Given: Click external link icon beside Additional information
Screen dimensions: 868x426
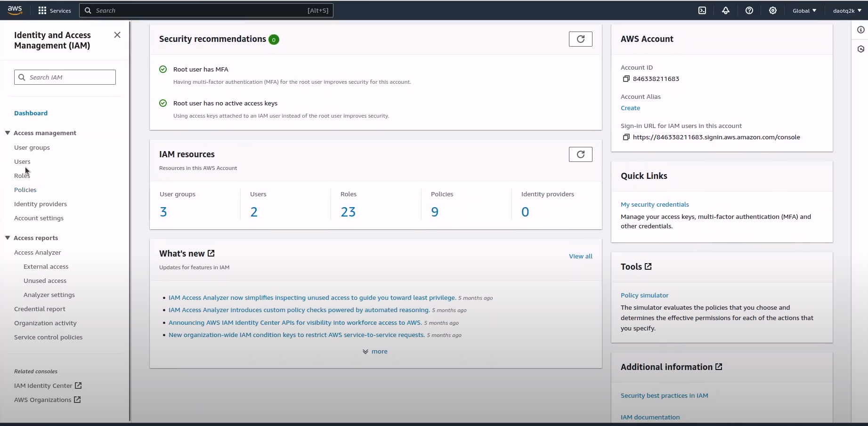Looking at the screenshot, I should coord(719,367).
